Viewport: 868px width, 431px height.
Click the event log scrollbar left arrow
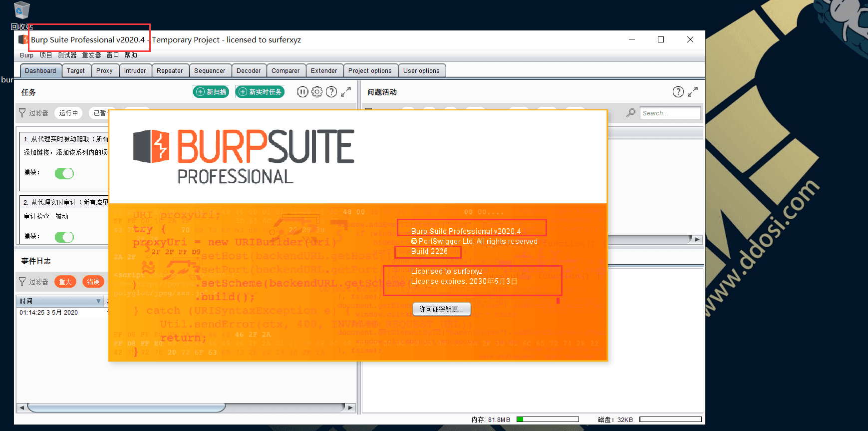tap(21, 408)
